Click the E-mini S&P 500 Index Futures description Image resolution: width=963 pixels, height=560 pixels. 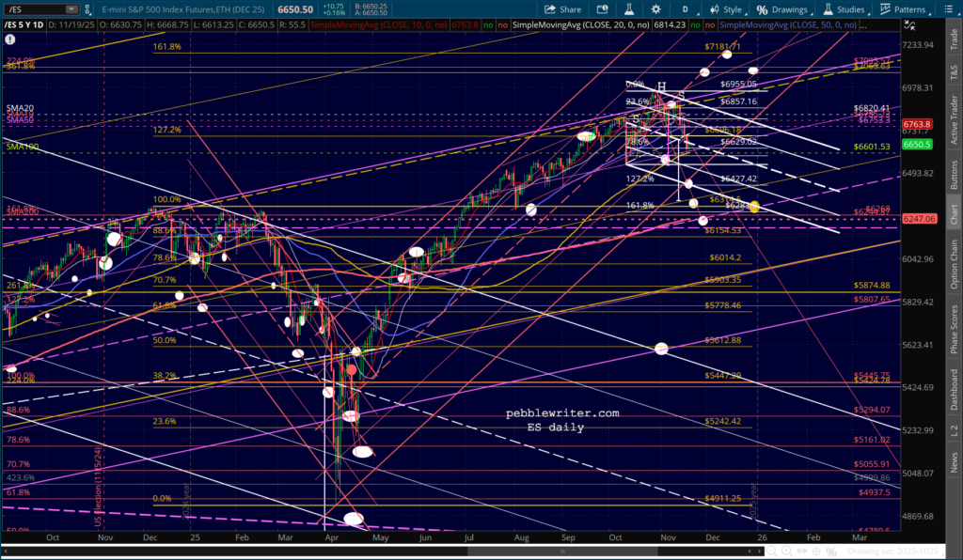click(x=182, y=9)
